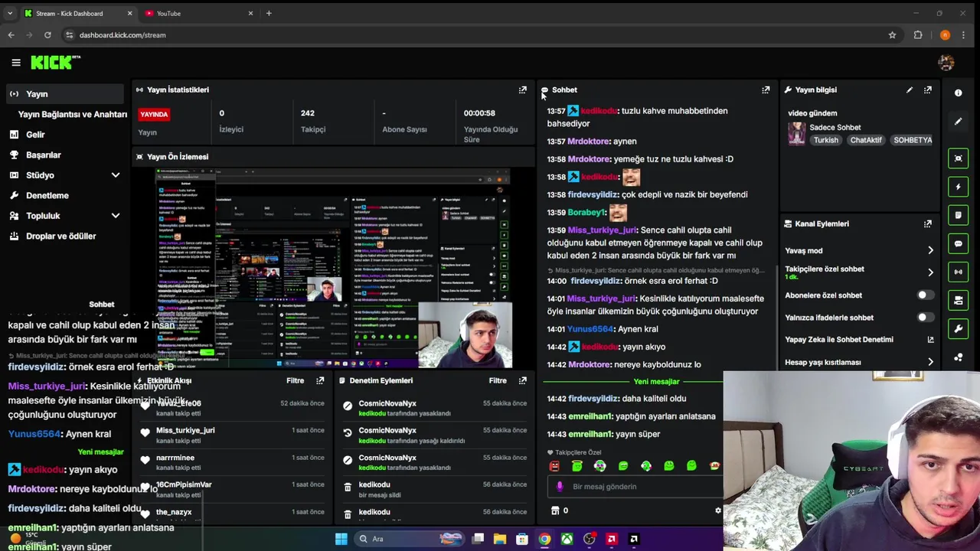The height and width of the screenshot is (551, 980).
Task: Toggle Yalnızca ifadelerle sohbet switch
Action: [925, 318]
